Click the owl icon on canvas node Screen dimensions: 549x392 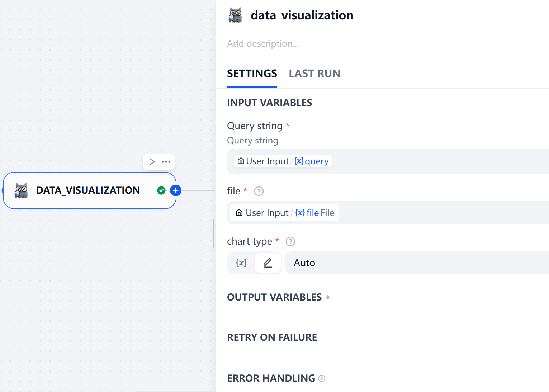[22, 190]
